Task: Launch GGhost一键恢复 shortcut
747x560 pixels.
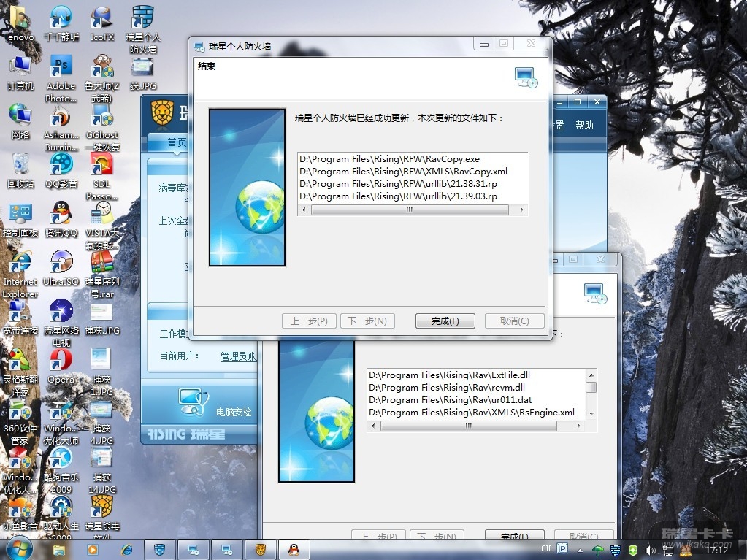Action: (x=102, y=128)
